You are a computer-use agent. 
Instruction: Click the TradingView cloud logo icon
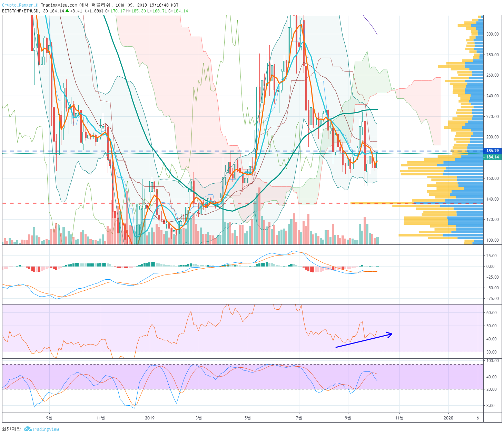click(28, 429)
